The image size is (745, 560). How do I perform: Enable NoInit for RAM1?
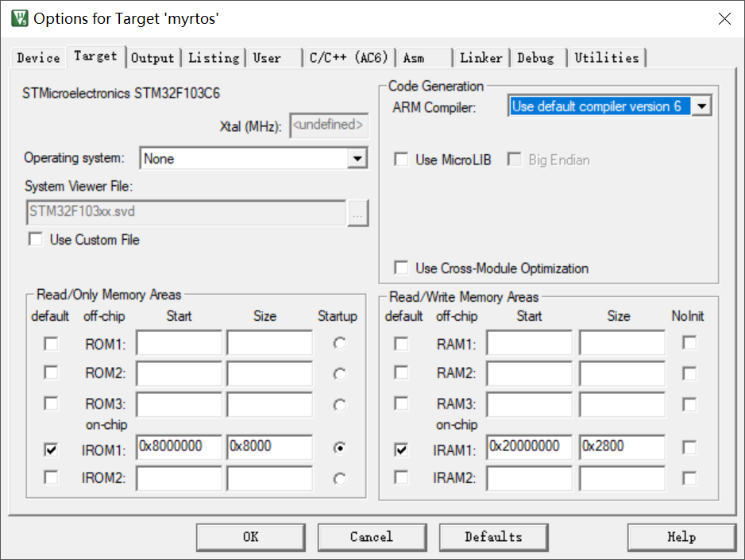click(x=689, y=342)
